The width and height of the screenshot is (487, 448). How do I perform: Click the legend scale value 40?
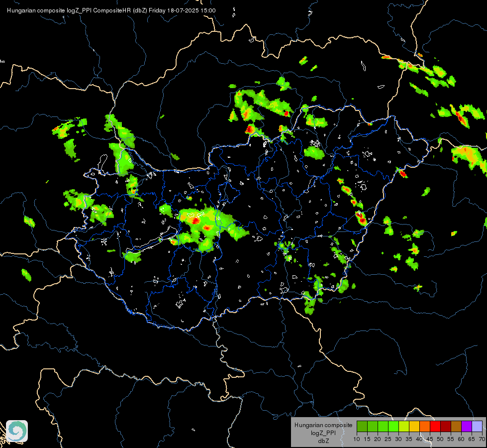click(419, 440)
